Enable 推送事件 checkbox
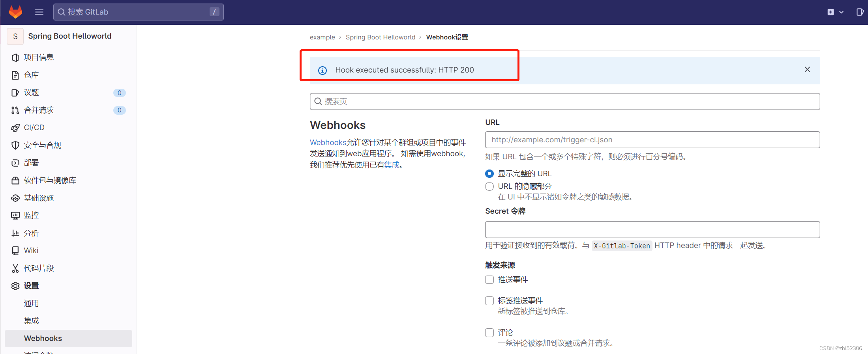Viewport: 868px width, 354px height. point(489,279)
